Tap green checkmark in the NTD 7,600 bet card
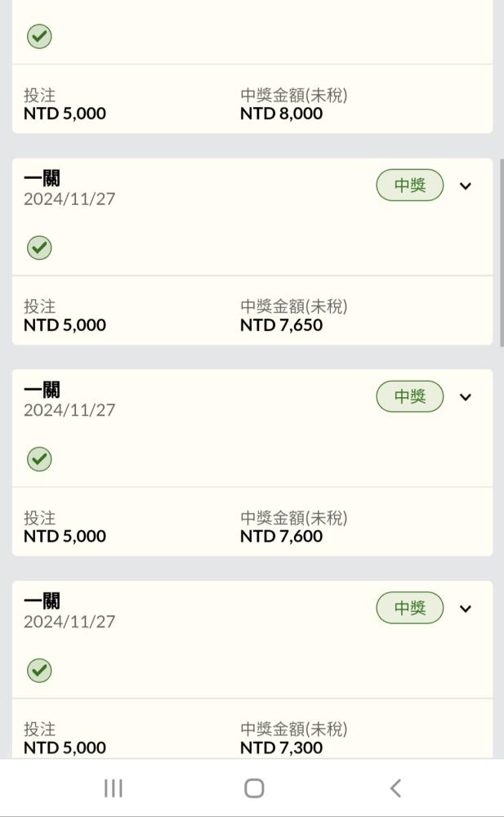This screenshot has width=504, height=817. (39, 459)
